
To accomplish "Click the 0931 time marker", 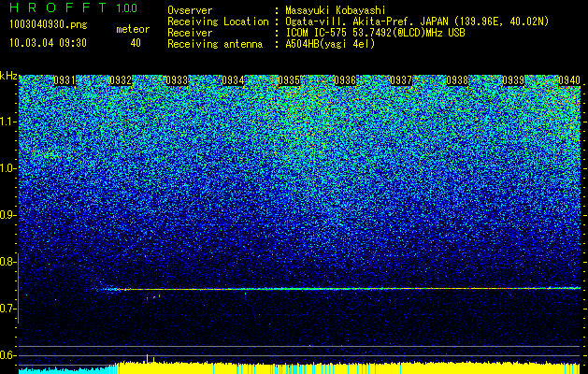I will (x=65, y=80).
